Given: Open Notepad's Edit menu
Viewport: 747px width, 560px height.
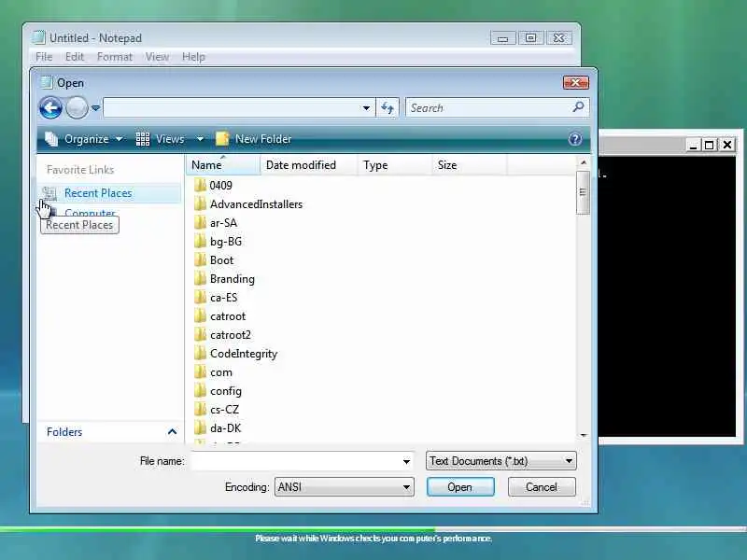Looking at the screenshot, I should [x=75, y=57].
